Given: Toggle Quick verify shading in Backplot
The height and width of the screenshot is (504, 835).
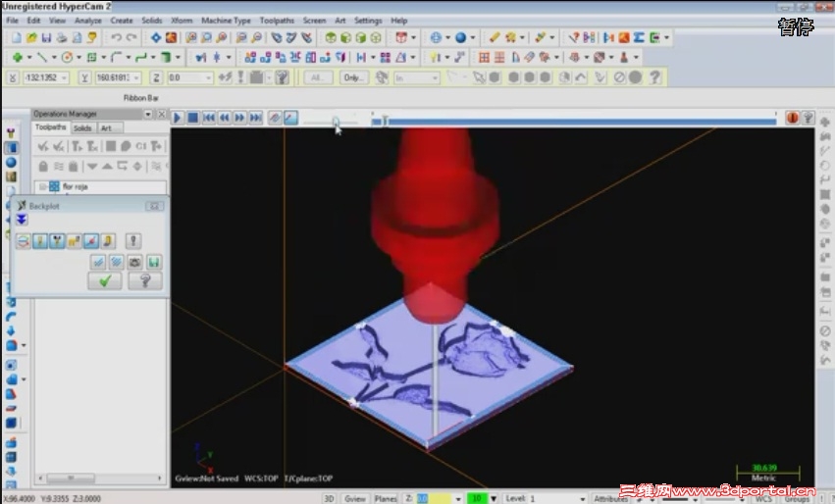Looking at the screenshot, I should (x=108, y=241).
